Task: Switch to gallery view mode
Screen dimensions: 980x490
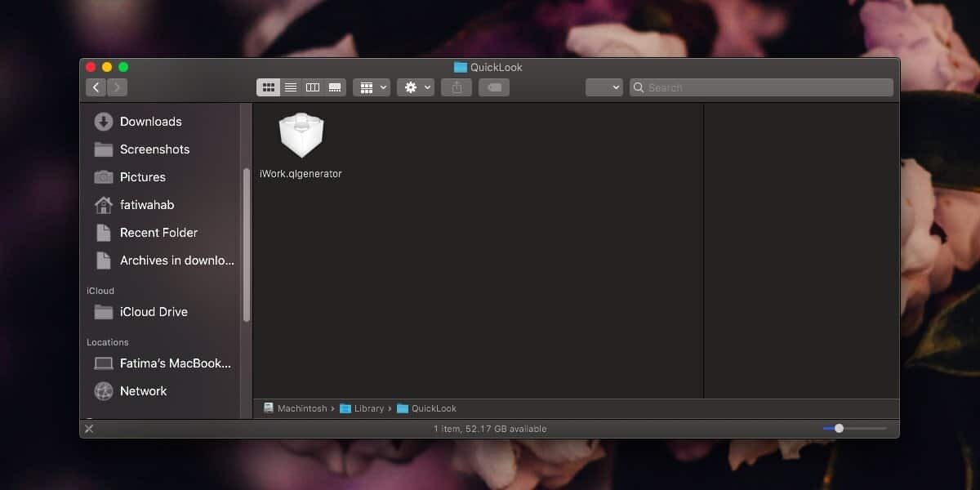Action: [335, 87]
